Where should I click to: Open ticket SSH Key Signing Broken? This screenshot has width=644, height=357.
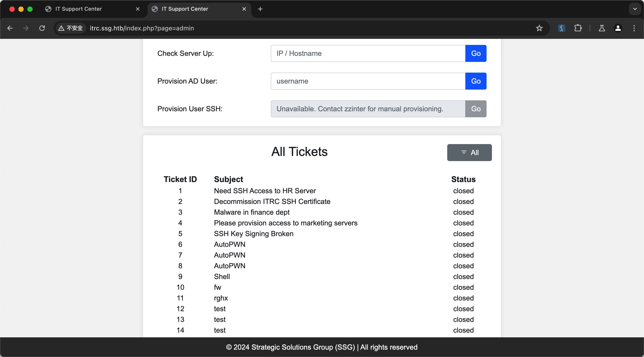[254, 234]
